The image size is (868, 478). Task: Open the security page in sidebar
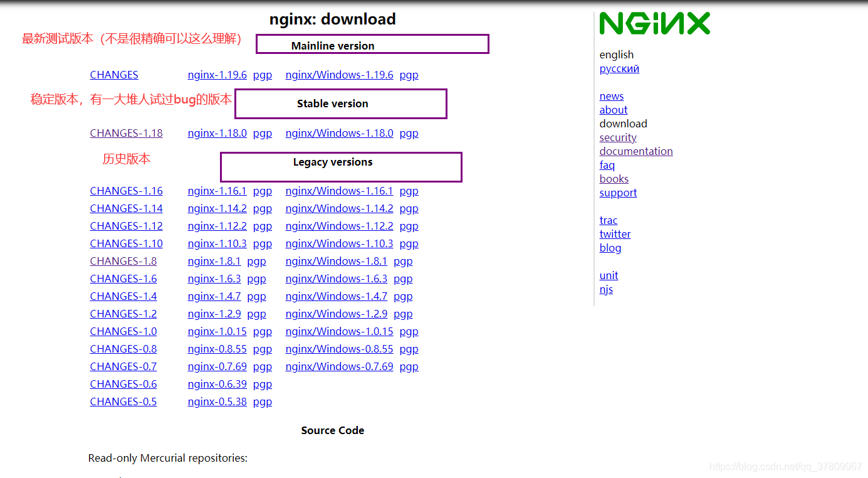tap(617, 137)
